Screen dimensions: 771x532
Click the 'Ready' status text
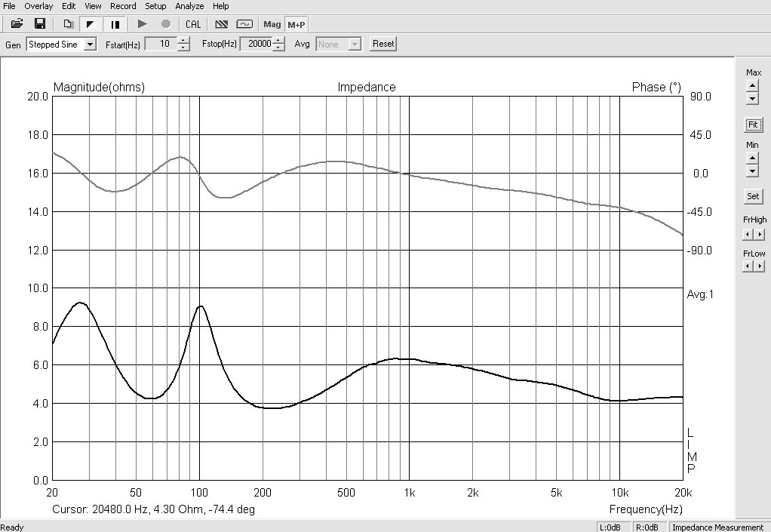point(12,527)
